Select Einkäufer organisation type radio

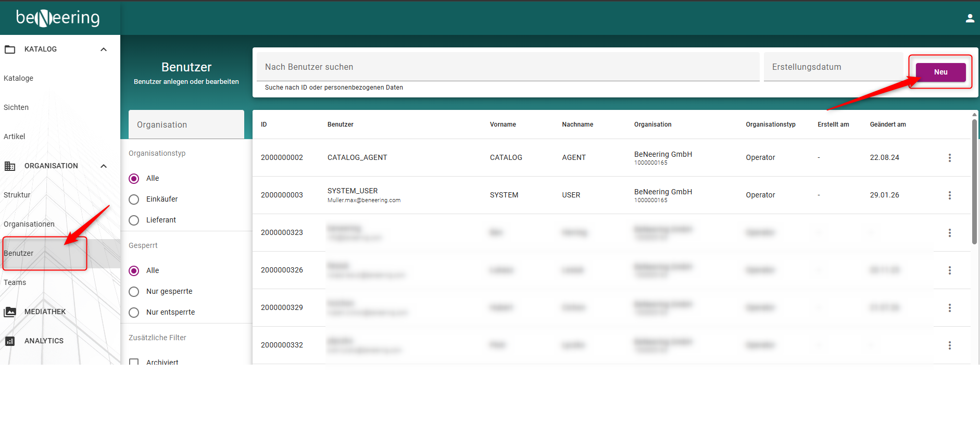[134, 200]
